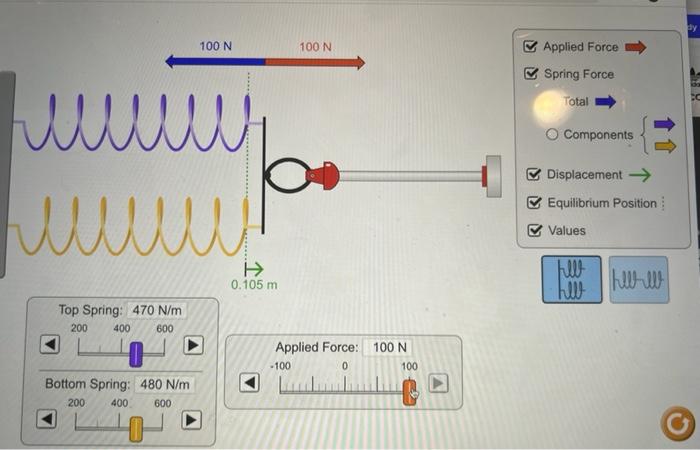Decrease Applied Force with left arrow
This screenshot has height=450, width=700.
pyautogui.click(x=250, y=383)
